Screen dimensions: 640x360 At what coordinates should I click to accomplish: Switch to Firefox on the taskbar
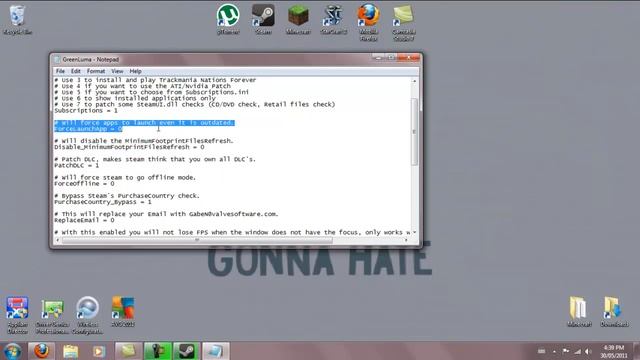point(41,351)
